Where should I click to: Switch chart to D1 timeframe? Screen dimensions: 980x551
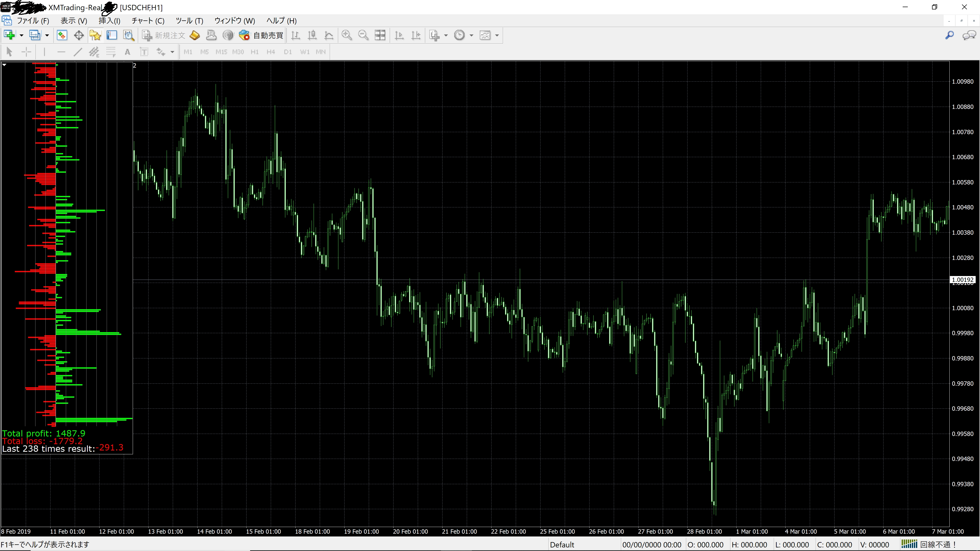tap(288, 52)
